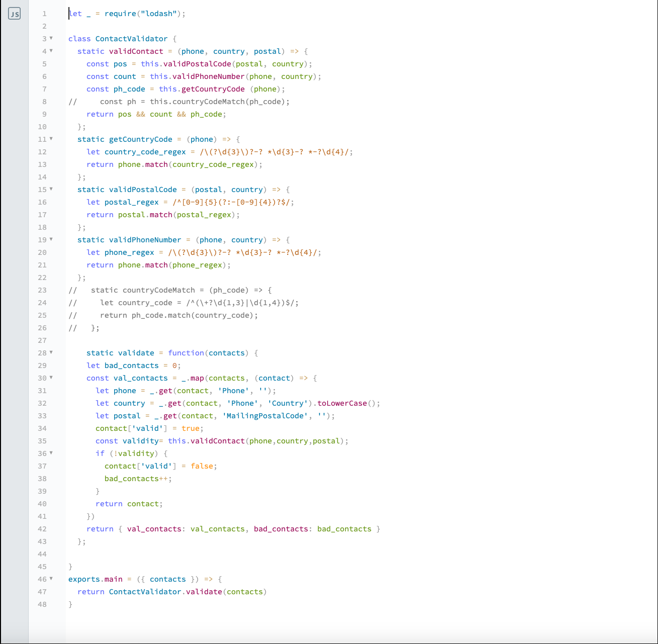Collapse getCountryCode fold arrow on line 11
Viewport: 658px width, 644px height.
pyautogui.click(x=51, y=139)
